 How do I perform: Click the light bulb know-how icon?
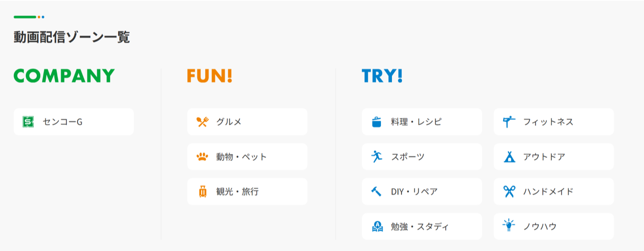pos(509,226)
